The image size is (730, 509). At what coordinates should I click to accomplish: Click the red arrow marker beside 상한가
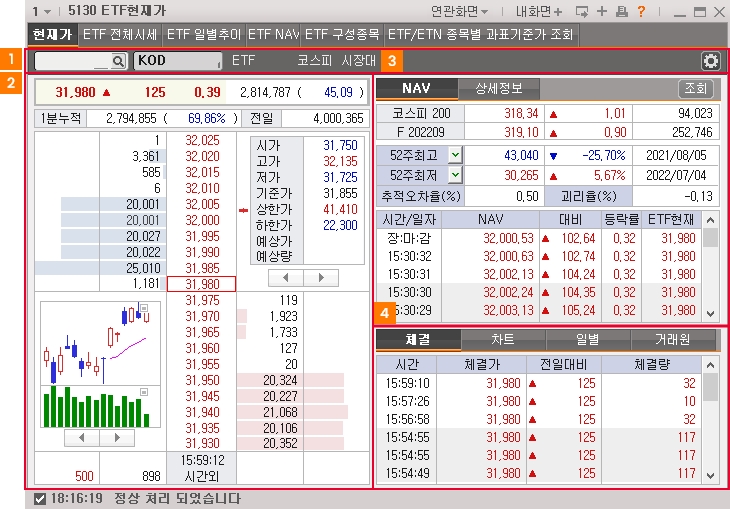coord(243,210)
